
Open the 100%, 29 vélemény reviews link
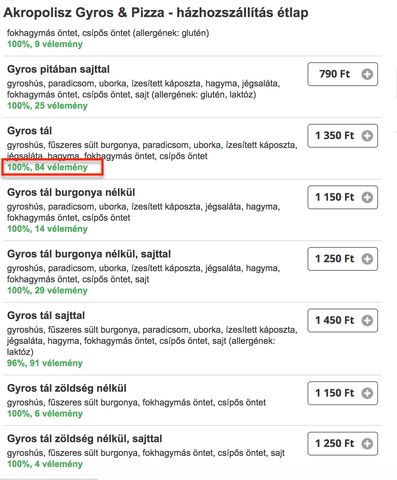[47, 290]
